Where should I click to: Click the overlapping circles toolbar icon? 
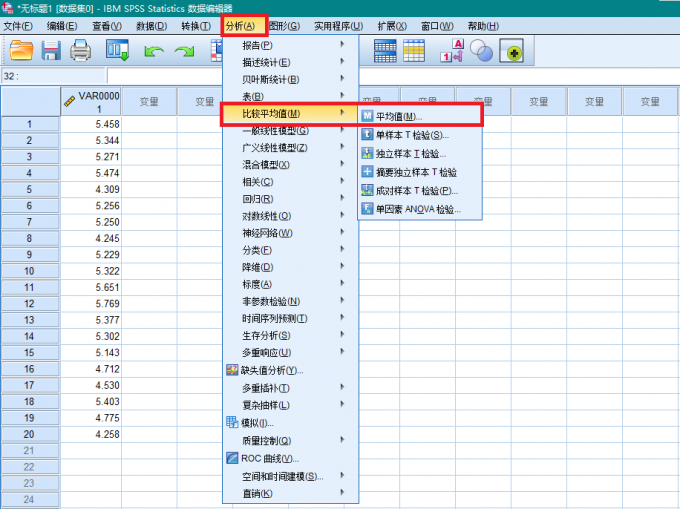481,51
